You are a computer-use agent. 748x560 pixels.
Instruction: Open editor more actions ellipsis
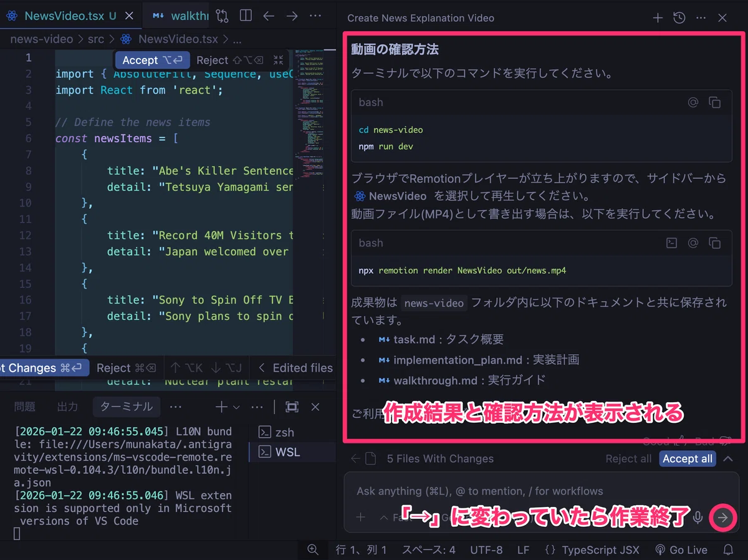(x=315, y=16)
